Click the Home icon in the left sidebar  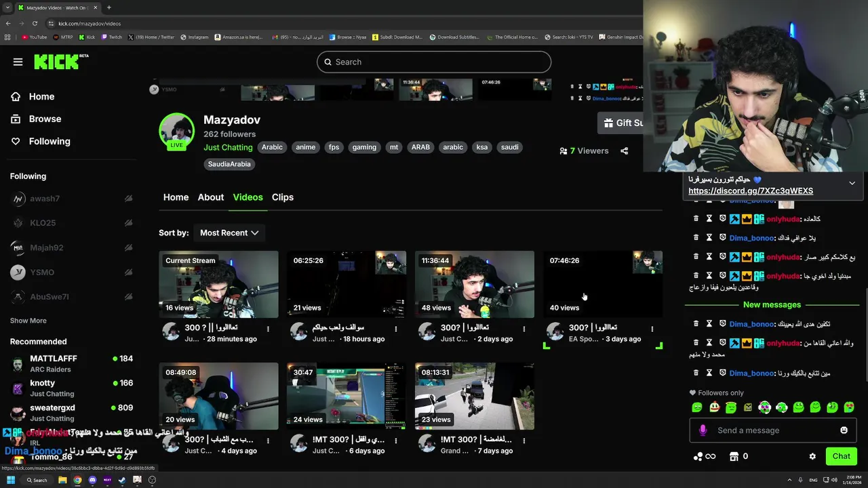coord(16,97)
